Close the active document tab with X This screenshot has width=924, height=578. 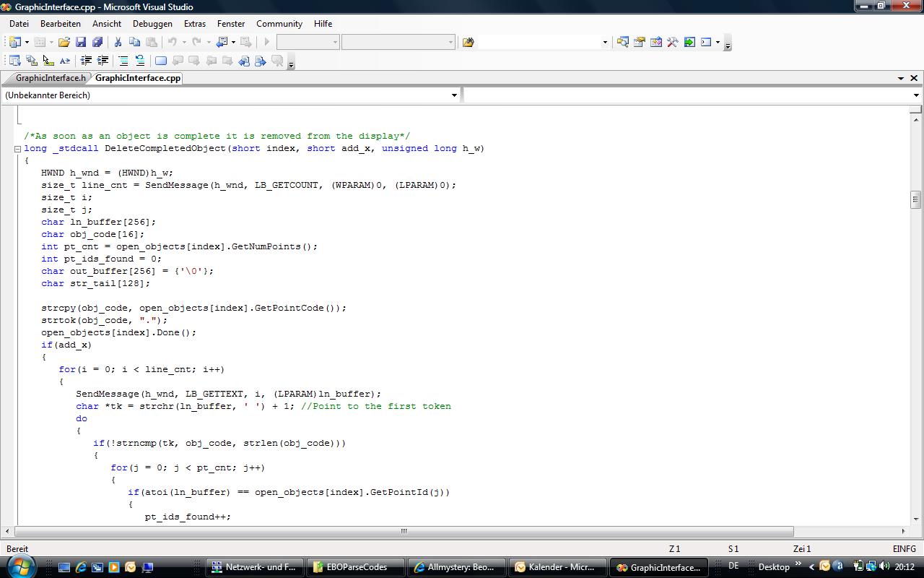click(914, 78)
